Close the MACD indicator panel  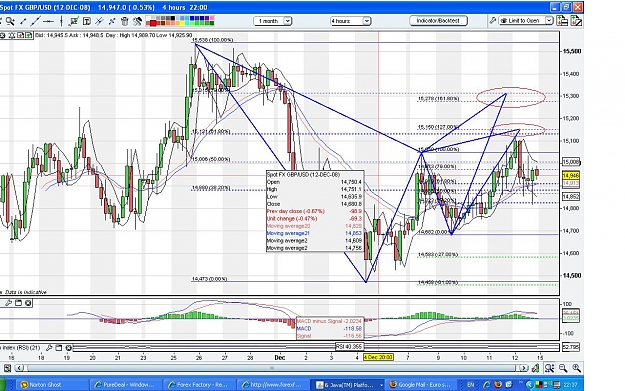pos(28,303)
